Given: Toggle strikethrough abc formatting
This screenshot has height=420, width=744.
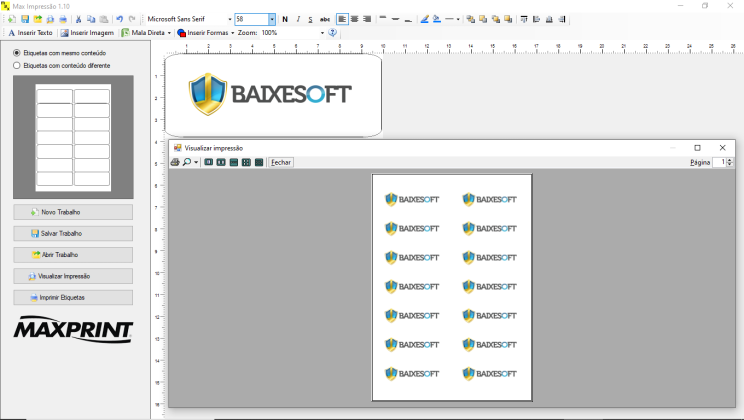Looking at the screenshot, I should click(325, 19).
